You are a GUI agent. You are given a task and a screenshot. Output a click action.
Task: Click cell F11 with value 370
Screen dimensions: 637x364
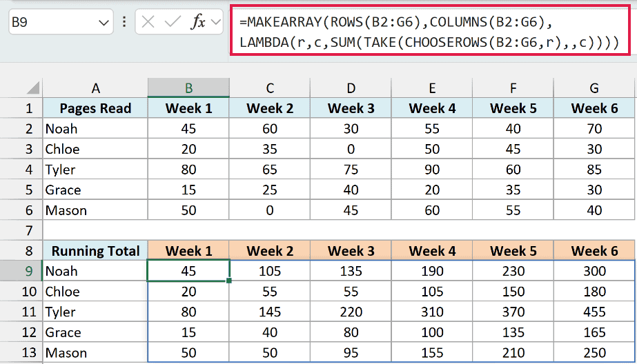tap(513, 312)
